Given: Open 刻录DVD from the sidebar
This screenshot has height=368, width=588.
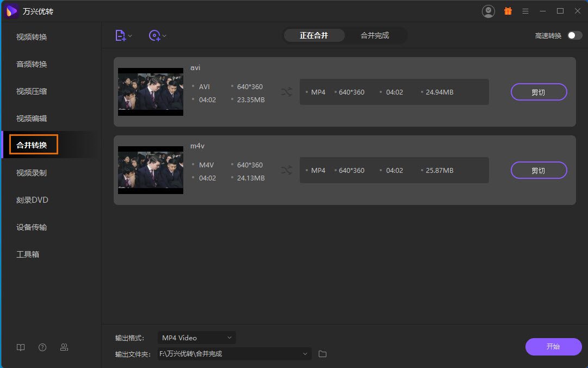Looking at the screenshot, I should click(32, 200).
